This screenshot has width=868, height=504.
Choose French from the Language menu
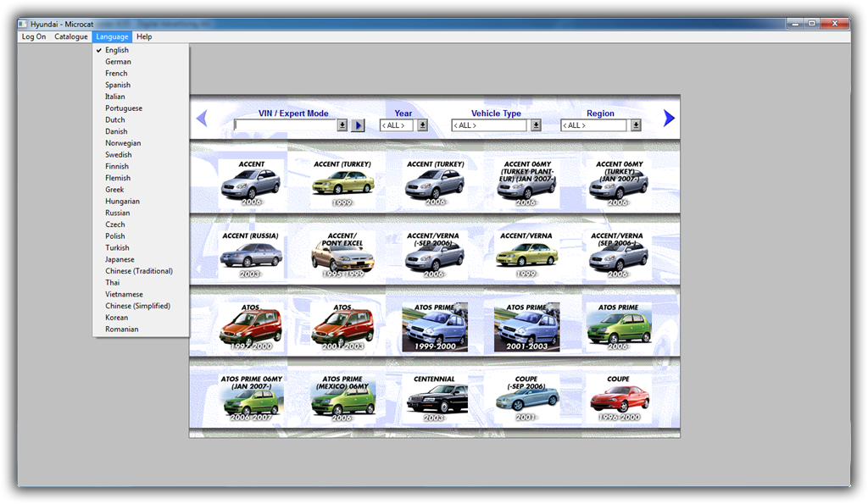coord(141,73)
